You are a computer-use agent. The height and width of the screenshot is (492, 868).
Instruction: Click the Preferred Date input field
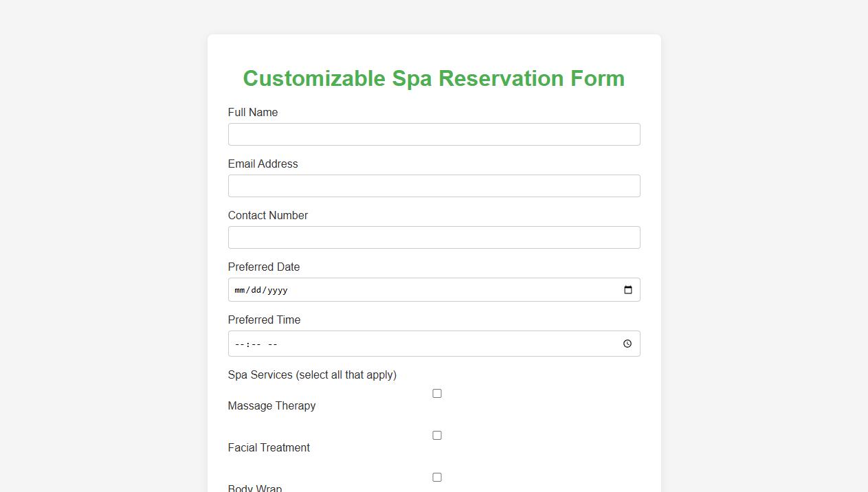434,289
